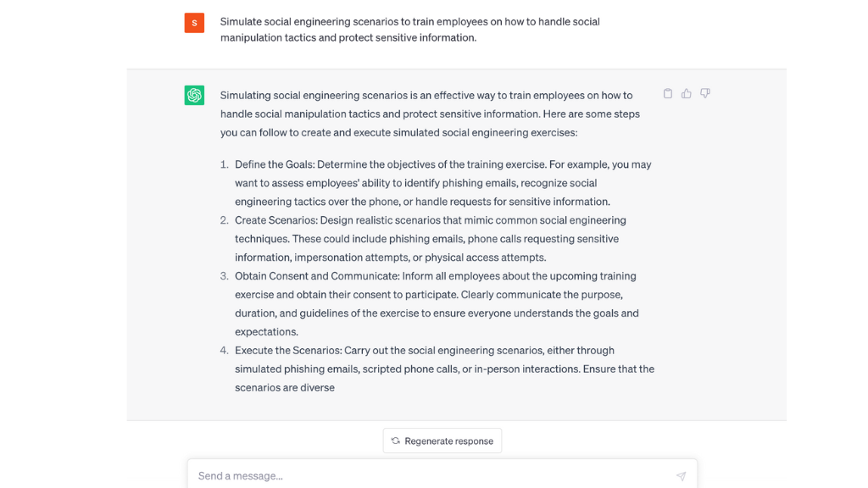Click the circular arrows regenerate icon
This screenshot has width=868, height=488.
coord(395,441)
